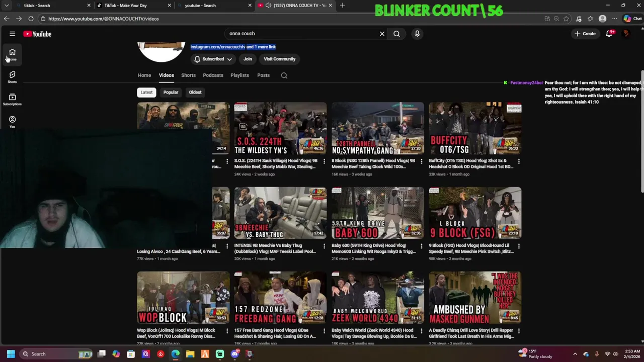Open a new browser tab
The height and width of the screenshot is (362, 644).
342,6
